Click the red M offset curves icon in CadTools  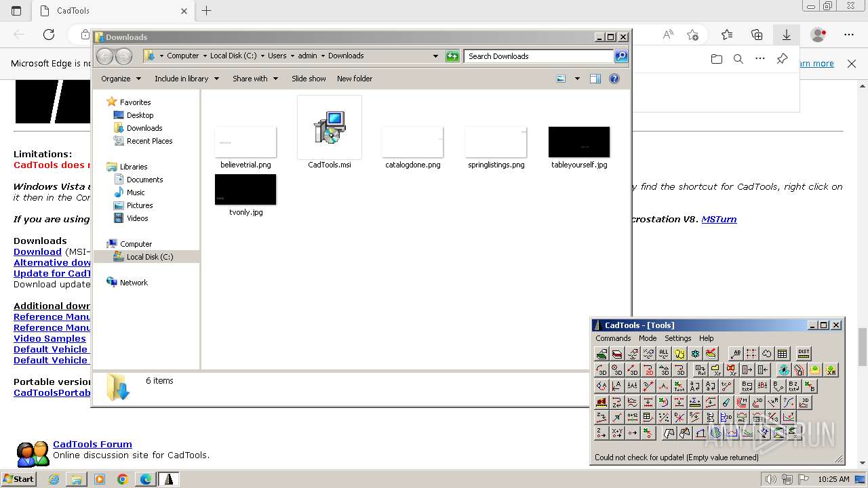(x=742, y=402)
